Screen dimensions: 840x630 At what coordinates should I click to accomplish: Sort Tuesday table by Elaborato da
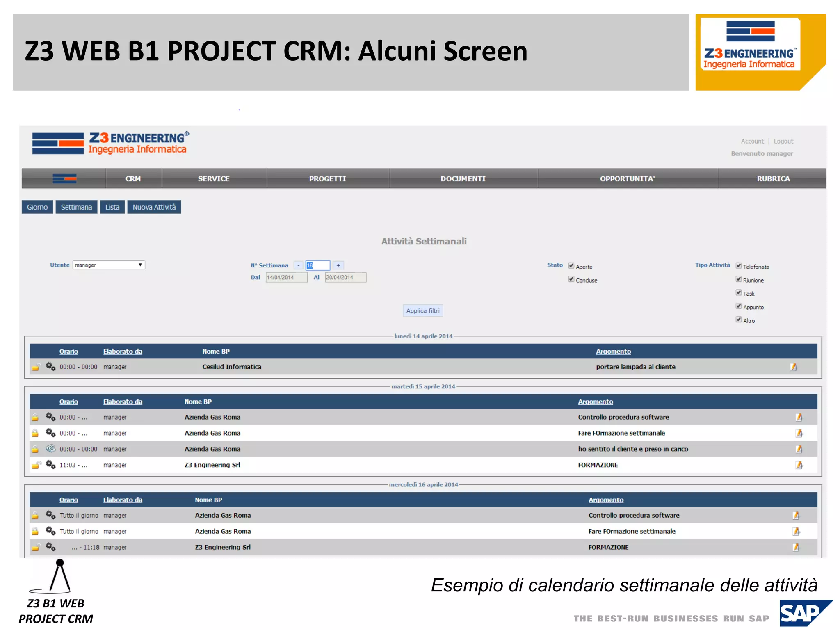pyautogui.click(x=123, y=402)
